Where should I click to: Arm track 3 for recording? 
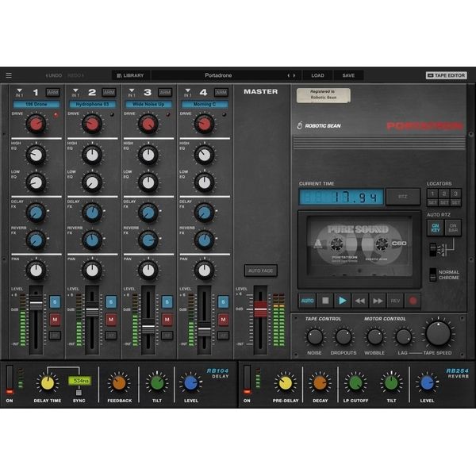165,92
